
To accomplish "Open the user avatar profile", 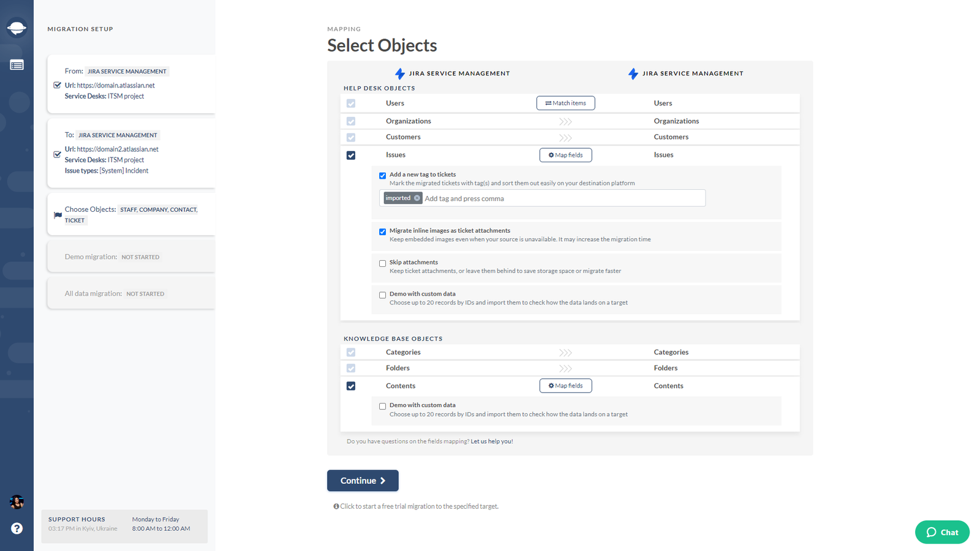I will pyautogui.click(x=17, y=502).
